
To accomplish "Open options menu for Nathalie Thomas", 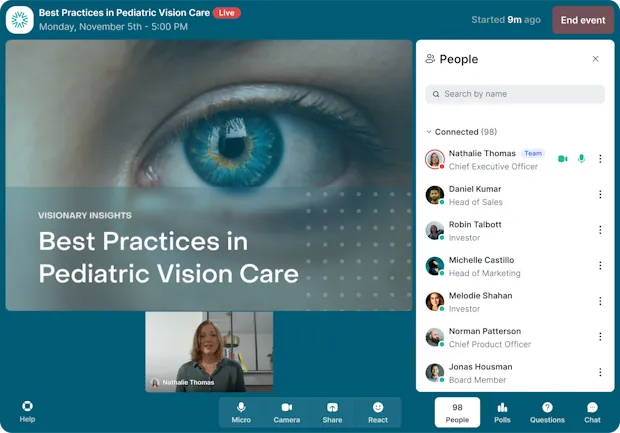I will (x=600, y=159).
